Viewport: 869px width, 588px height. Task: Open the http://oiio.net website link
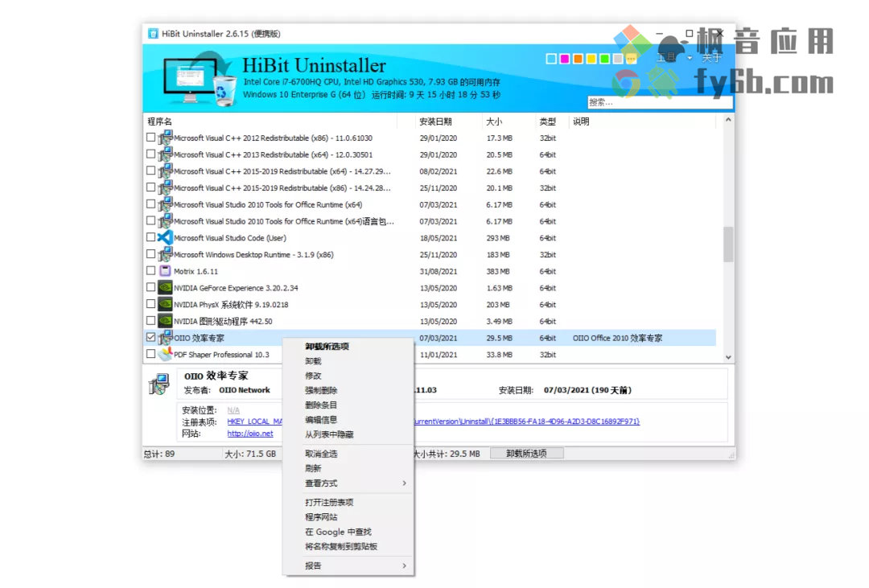[x=250, y=434]
